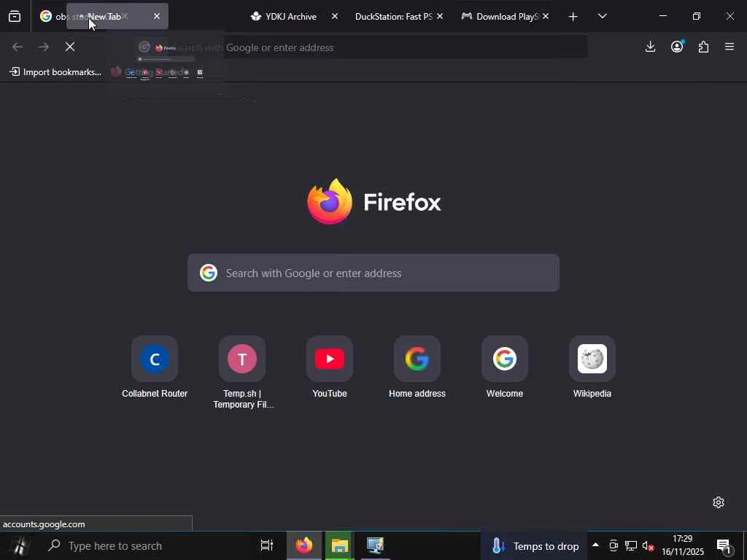Stop loading the page
This screenshot has width=747, height=560.
pos(69,47)
